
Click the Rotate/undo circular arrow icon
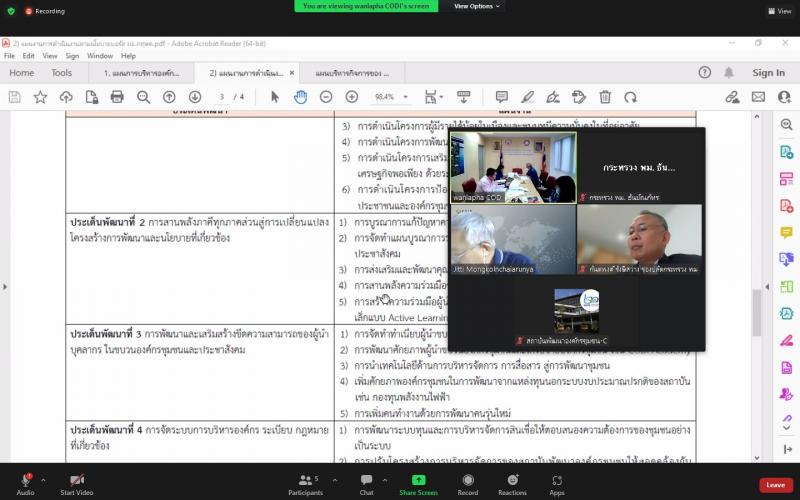click(631, 97)
